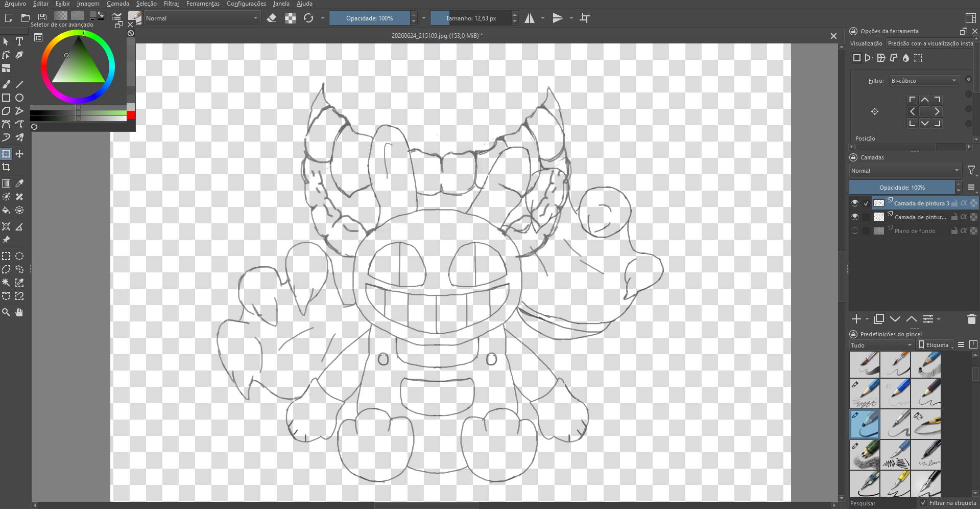Hide Camada de pintura 3 layer
This screenshot has height=509, width=980.
pyautogui.click(x=855, y=203)
